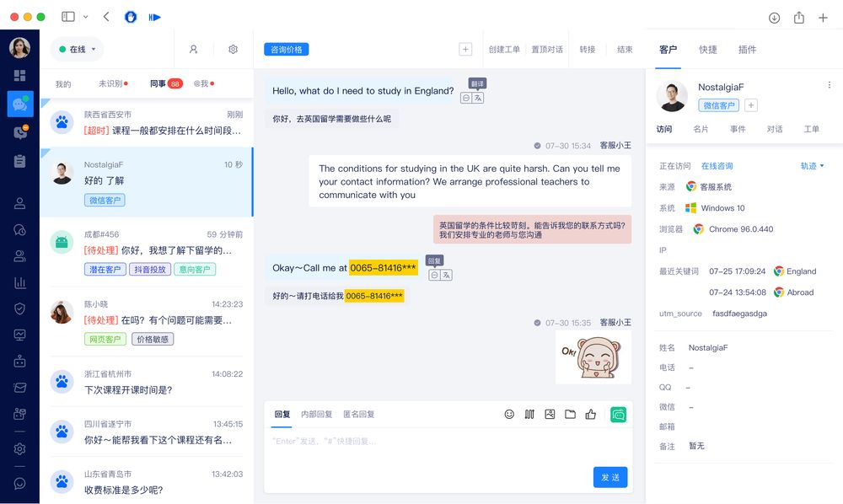Viewport: 843px width, 504px height.
Task: Click the 发送 send button
Action: [610, 477]
